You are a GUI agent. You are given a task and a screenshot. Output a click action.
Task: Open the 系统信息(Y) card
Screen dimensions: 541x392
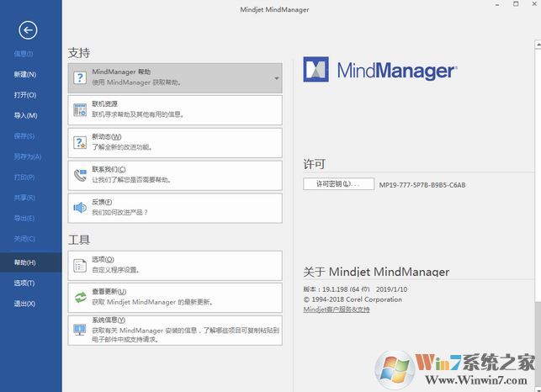pyautogui.click(x=175, y=331)
